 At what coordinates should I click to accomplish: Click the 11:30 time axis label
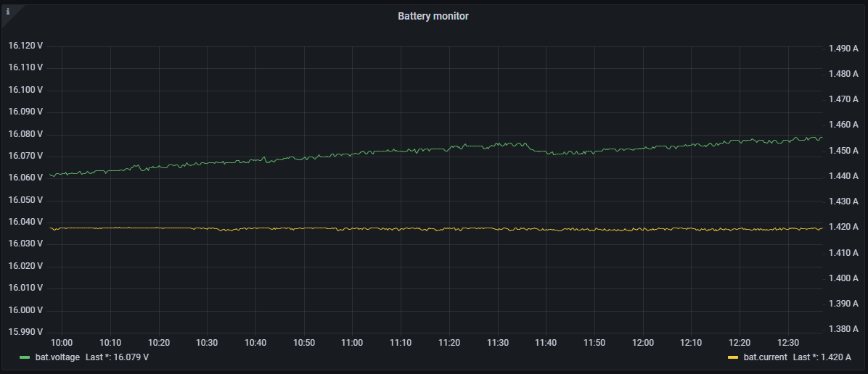[x=497, y=342]
